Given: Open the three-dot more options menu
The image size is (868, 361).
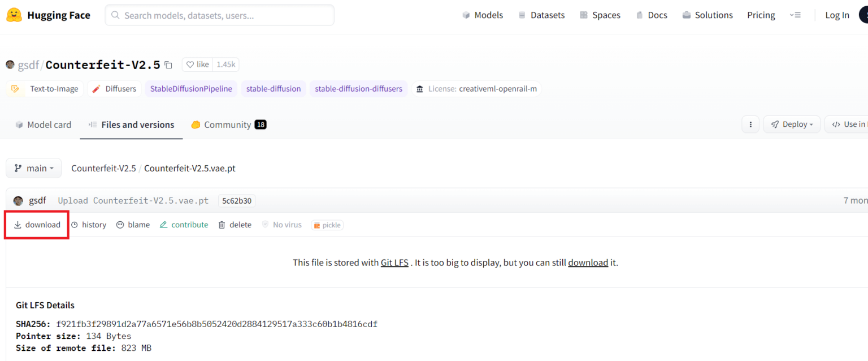Looking at the screenshot, I should pyautogui.click(x=750, y=124).
